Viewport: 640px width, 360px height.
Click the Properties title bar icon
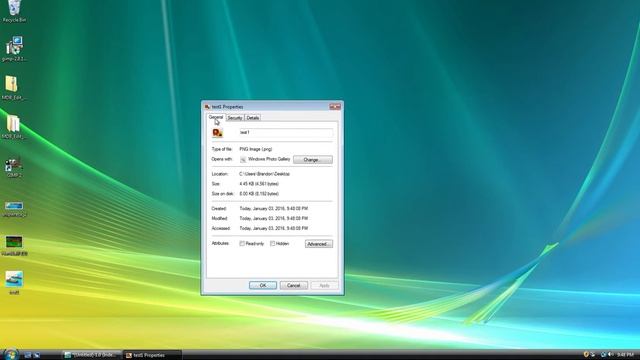(207, 107)
